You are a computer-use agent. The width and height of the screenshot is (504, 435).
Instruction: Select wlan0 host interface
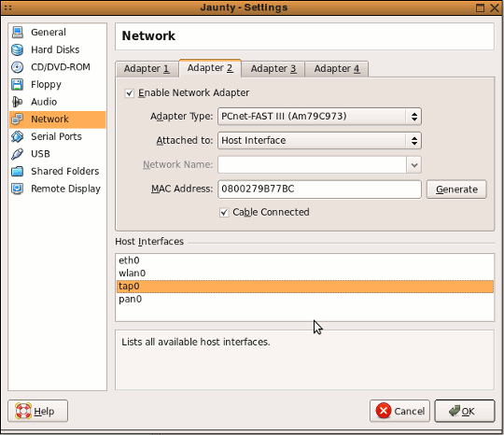tap(304, 274)
